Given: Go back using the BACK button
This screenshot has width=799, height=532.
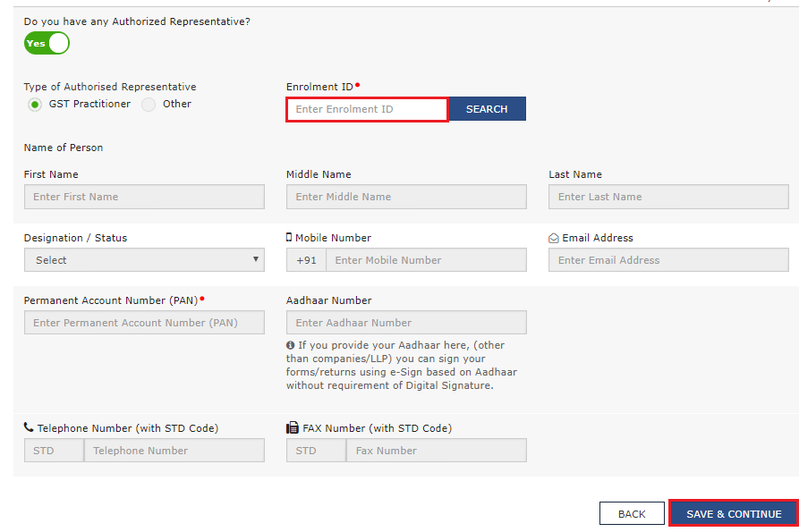Looking at the screenshot, I should point(632,514).
